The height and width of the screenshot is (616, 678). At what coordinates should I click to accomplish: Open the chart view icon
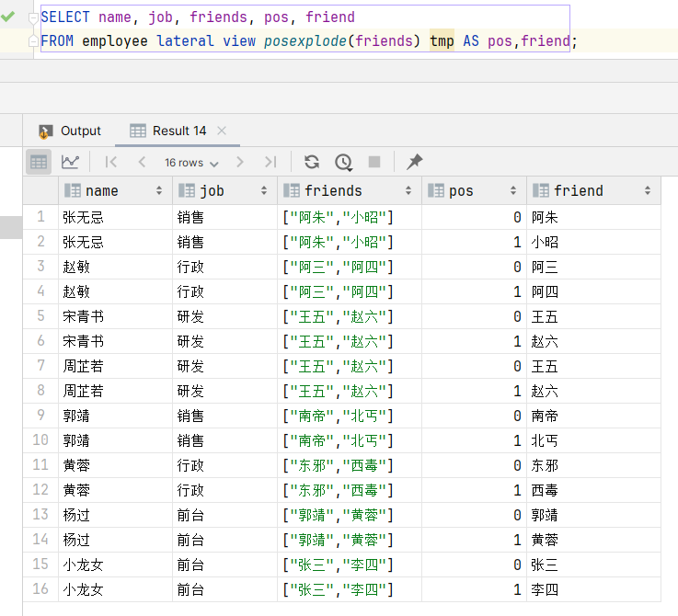pyautogui.click(x=70, y=162)
